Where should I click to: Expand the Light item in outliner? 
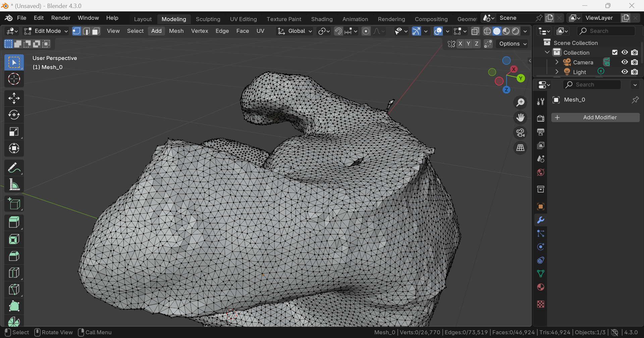(x=557, y=72)
